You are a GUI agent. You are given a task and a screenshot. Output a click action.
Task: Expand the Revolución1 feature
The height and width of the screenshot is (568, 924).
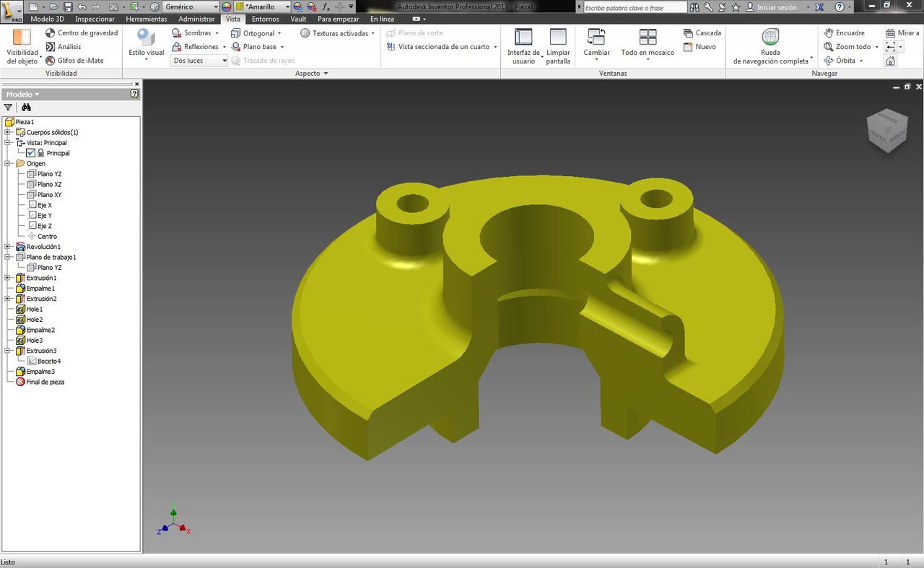pos(7,247)
